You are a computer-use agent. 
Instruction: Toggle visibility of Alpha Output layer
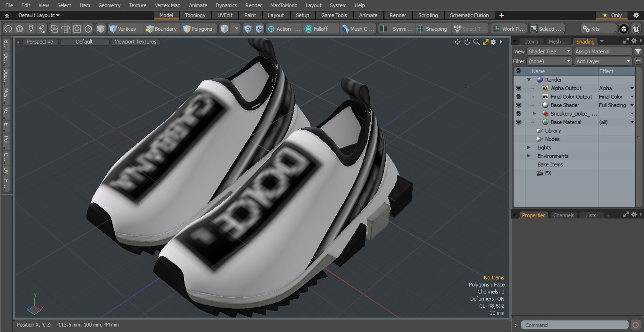tap(519, 88)
